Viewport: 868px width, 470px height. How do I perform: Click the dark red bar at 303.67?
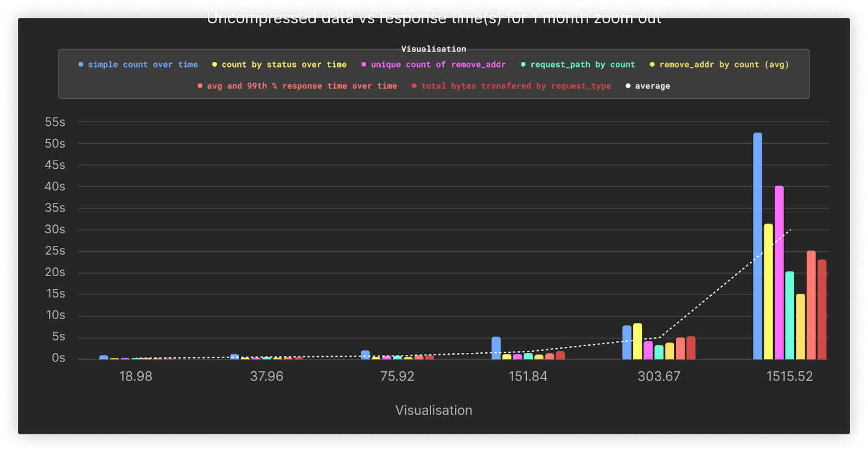[691, 348]
